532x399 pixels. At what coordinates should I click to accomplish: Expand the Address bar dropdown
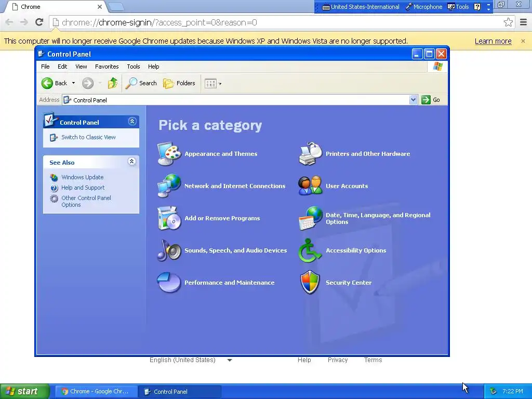413,100
